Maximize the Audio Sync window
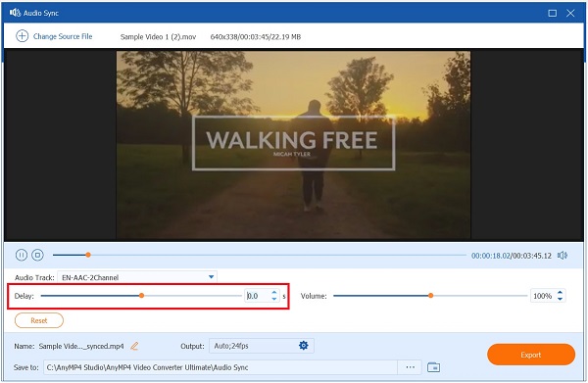The image size is (588, 383). click(x=552, y=13)
